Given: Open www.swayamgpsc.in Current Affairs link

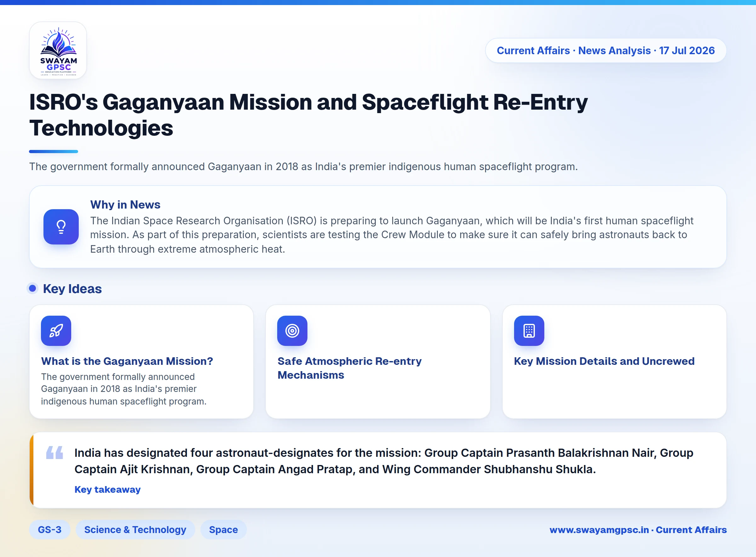Looking at the screenshot, I should pyautogui.click(x=638, y=529).
